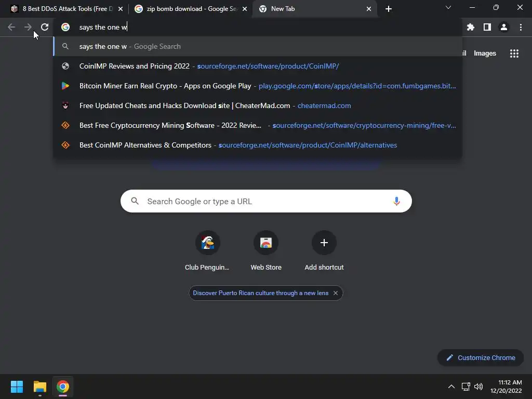The height and width of the screenshot is (399, 532).
Task: Choose Best CoinIMP Alternatives & Competitors suggestion
Action: 258,145
